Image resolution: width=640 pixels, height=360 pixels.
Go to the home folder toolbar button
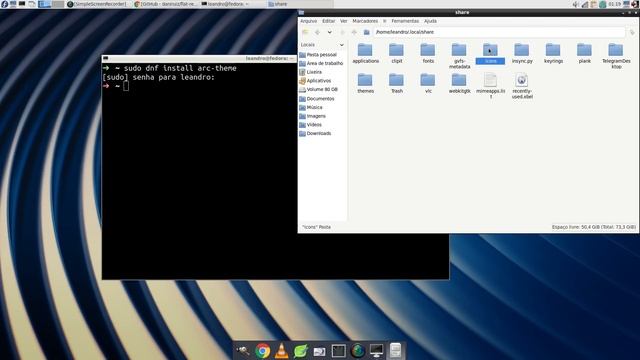click(367, 32)
